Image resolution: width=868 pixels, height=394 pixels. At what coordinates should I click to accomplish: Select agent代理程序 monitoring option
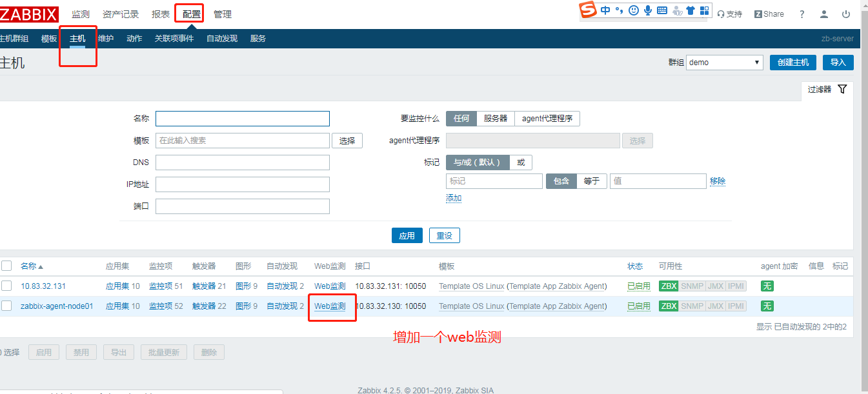(x=547, y=119)
